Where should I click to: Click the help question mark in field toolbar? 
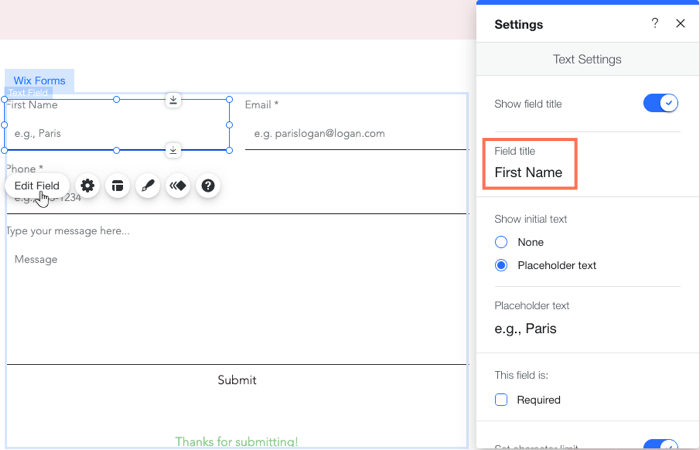click(208, 185)
